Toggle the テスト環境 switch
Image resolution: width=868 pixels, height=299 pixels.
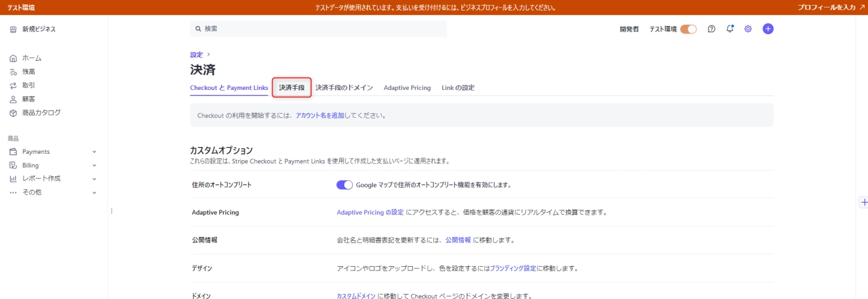(x=688, y=29)
